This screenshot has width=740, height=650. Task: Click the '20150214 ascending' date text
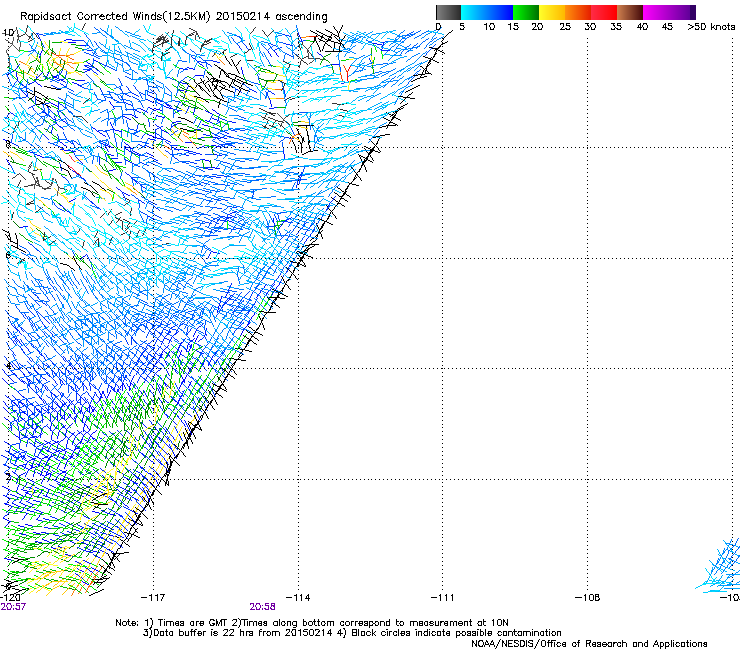tap(271, 16)
